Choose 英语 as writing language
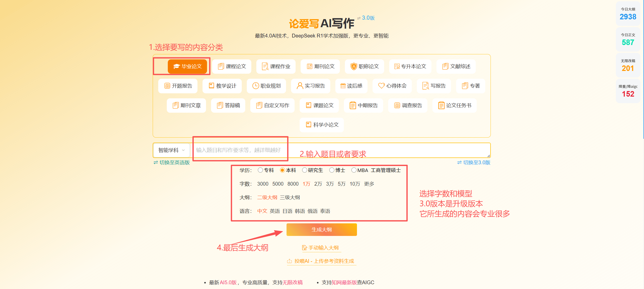 coord(275,211)
